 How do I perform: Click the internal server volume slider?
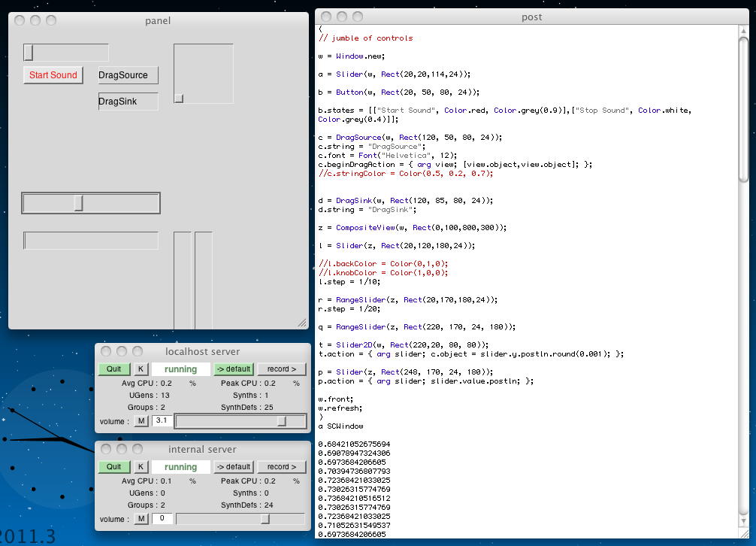coord(240,519)
